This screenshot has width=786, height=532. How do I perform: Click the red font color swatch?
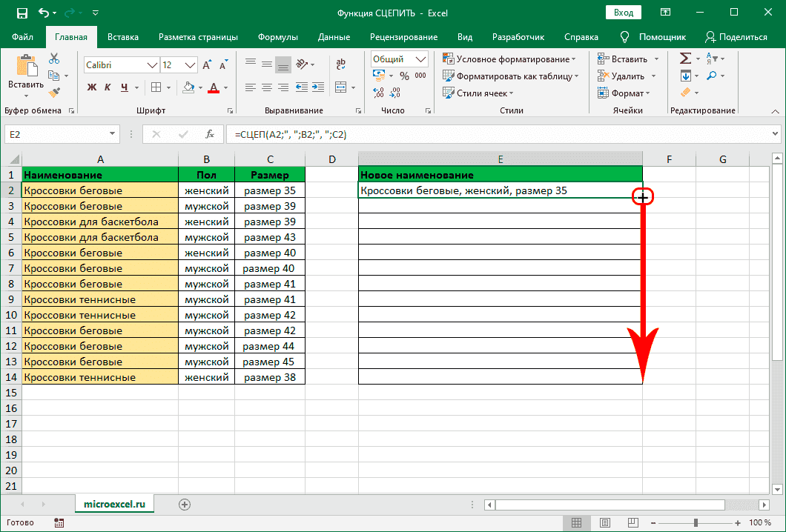(214, 87)
